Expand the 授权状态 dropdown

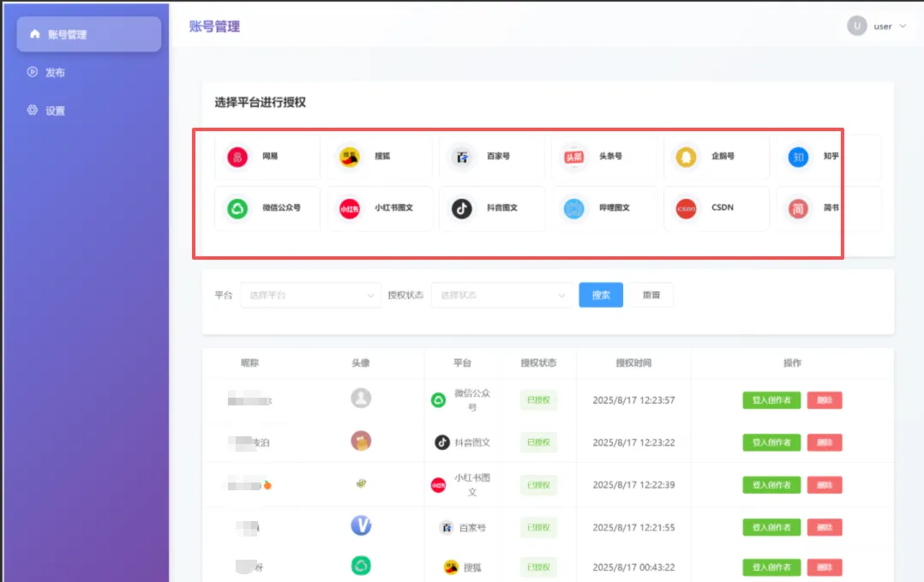click(501, 294)
